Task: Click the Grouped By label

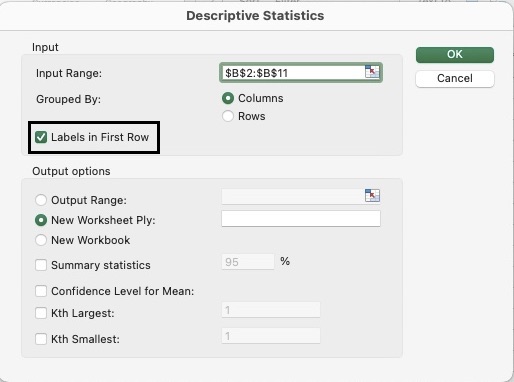Action: (68, 99)
